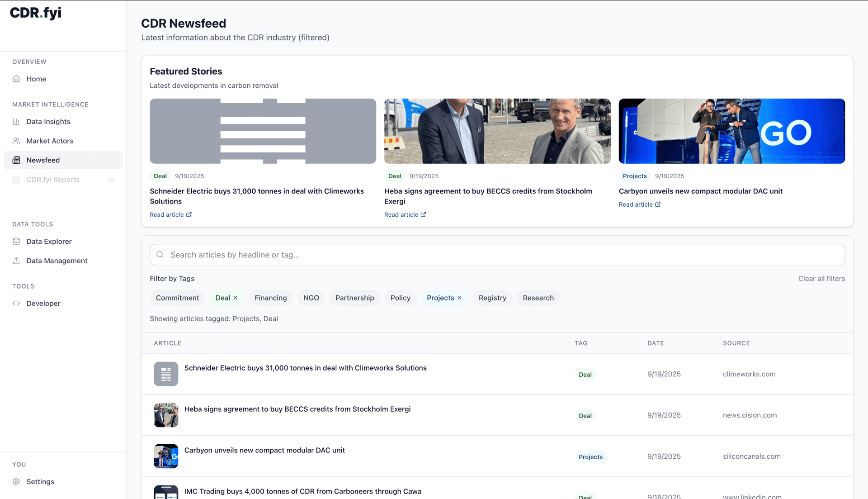This screenshot has width=868, height=499.
Task: Click the Home house icon in sidebar
Action: [x=16, y=79]
